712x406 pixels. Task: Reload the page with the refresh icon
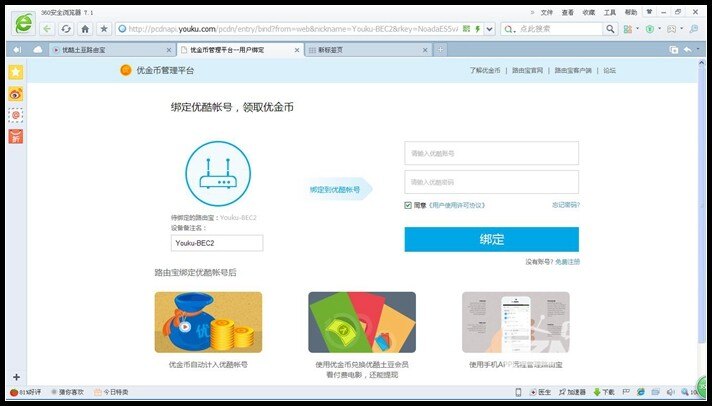pyautogui.click(x=66, y=29)
